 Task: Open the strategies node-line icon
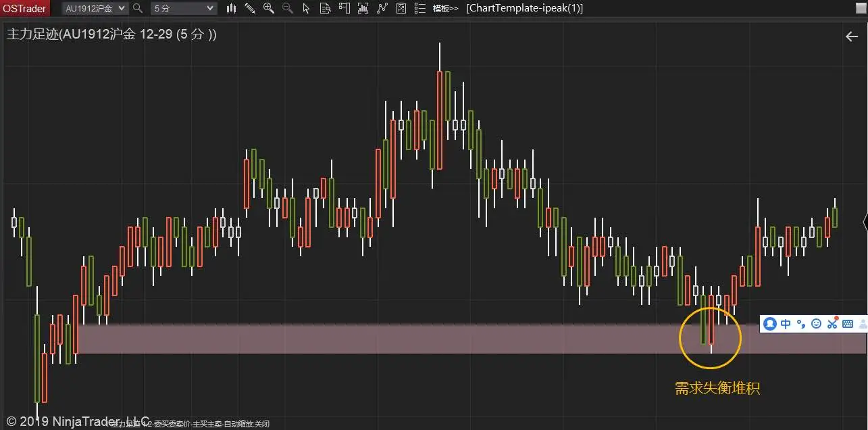(382, 8)
